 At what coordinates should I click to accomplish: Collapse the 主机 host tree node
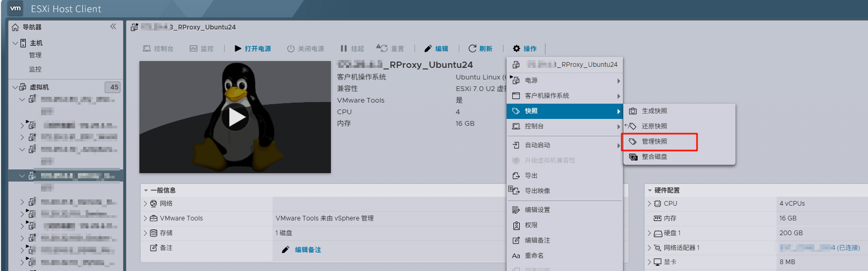coord(15,43)
